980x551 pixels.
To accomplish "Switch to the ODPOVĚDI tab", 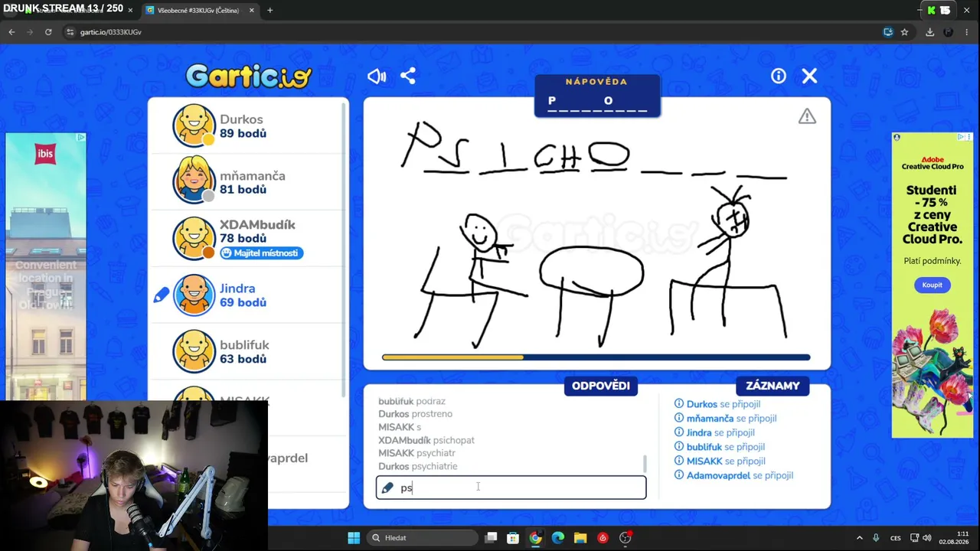I will pyautogui.click(x=601, y=386).
